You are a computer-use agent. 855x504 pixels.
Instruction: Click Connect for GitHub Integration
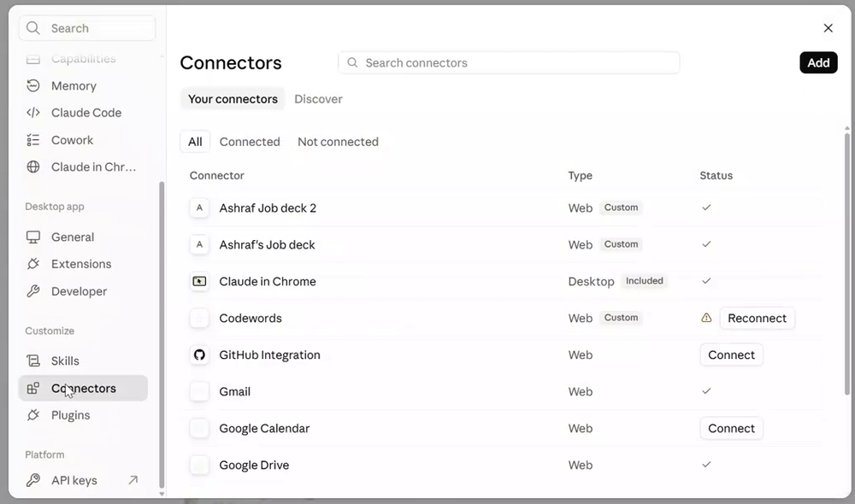coord(731,355)
